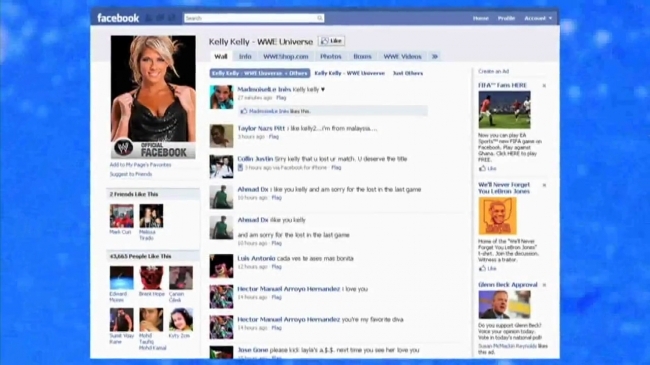
Task: Select Kelly Kelly - WWE Universe + Others filter
Action: click(260, 73)
